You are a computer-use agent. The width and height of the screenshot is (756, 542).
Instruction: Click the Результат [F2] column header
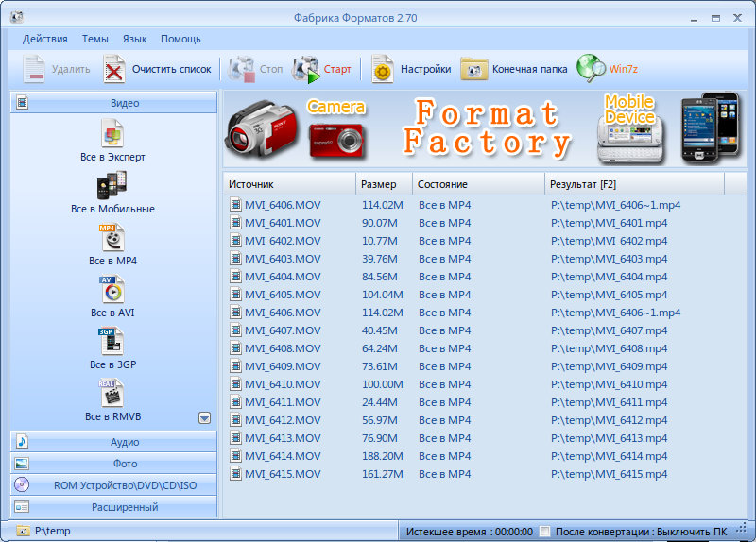point(634,184)
